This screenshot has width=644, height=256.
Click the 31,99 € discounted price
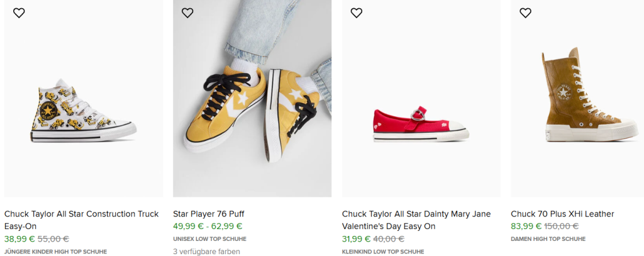tap(357, 239)
